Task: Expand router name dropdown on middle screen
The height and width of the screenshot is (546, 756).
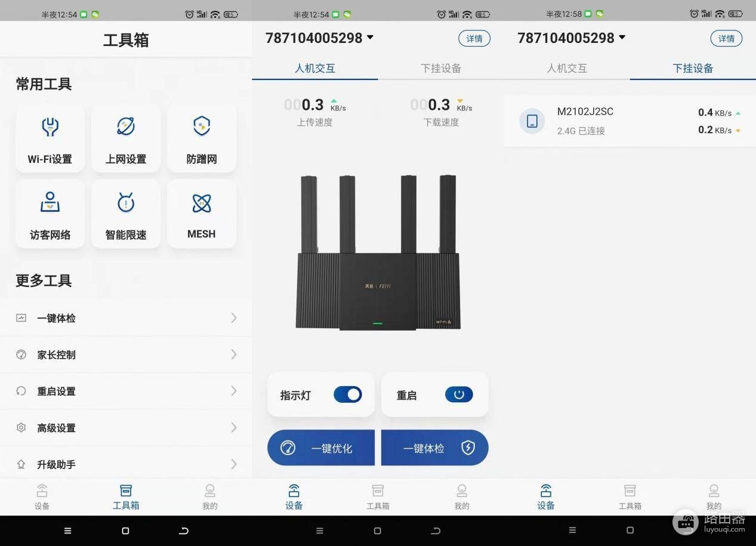Action: pyautogui.click(x=370, y=38)
